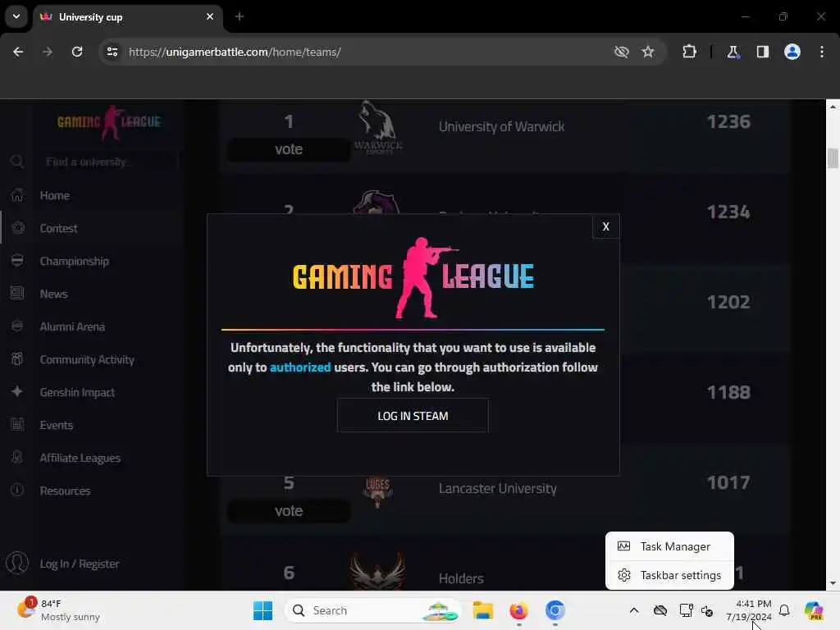Screen dimensions: 840x630
Task: Open the clock showing 4:41 PM
Action: coord(749,610)
